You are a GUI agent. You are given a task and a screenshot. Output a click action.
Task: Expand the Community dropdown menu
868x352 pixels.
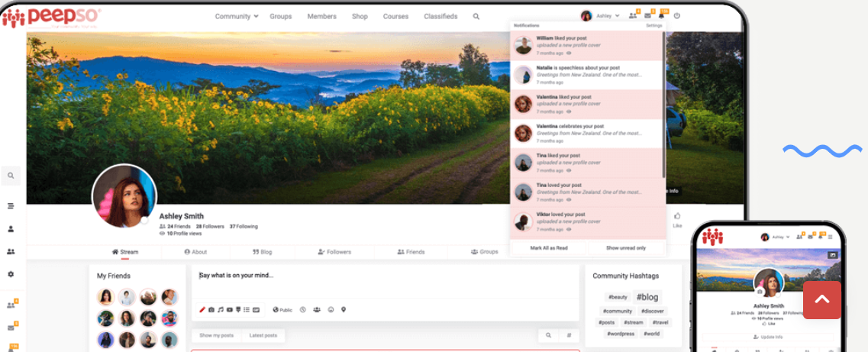pyautogui.click(x=237, y=17)
